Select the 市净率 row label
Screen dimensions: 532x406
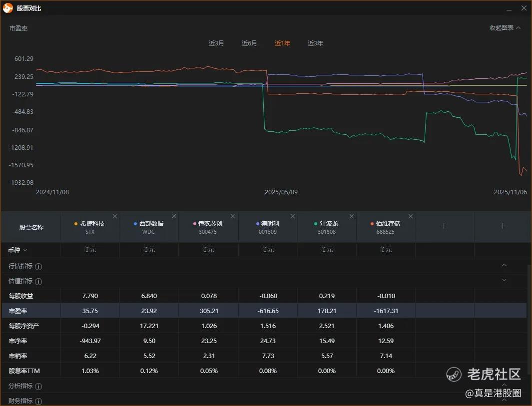18,341
